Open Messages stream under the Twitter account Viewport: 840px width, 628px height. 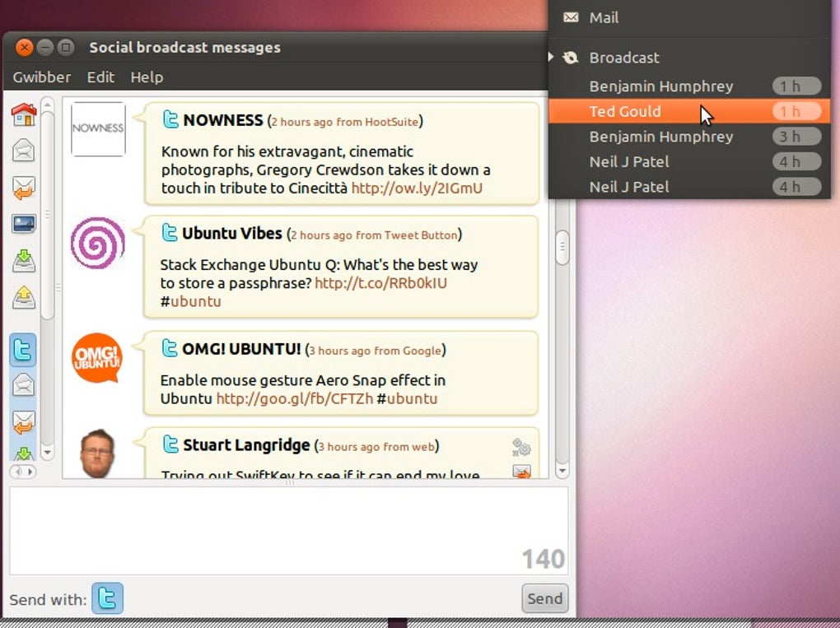pos(24,385)
